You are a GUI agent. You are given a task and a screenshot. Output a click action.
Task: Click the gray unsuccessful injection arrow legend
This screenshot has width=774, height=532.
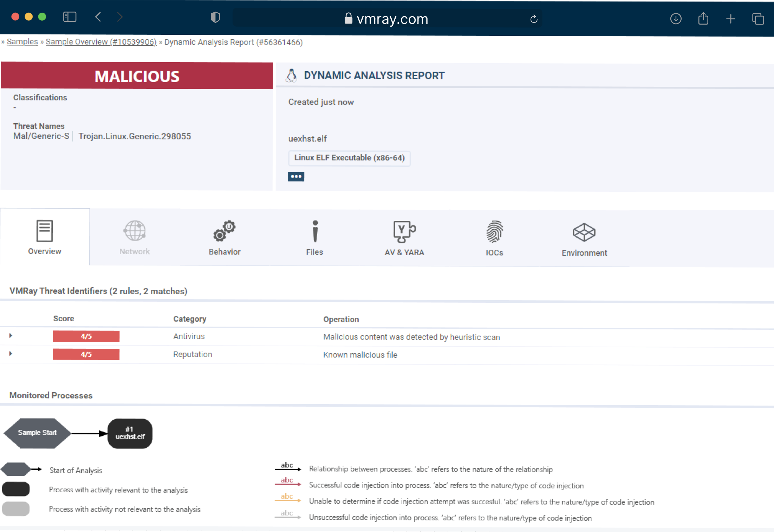pyautogui.click(x=288, y=514)
